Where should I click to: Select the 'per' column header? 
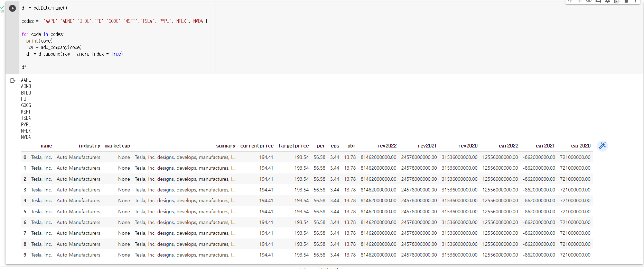[x=321, y=146]
